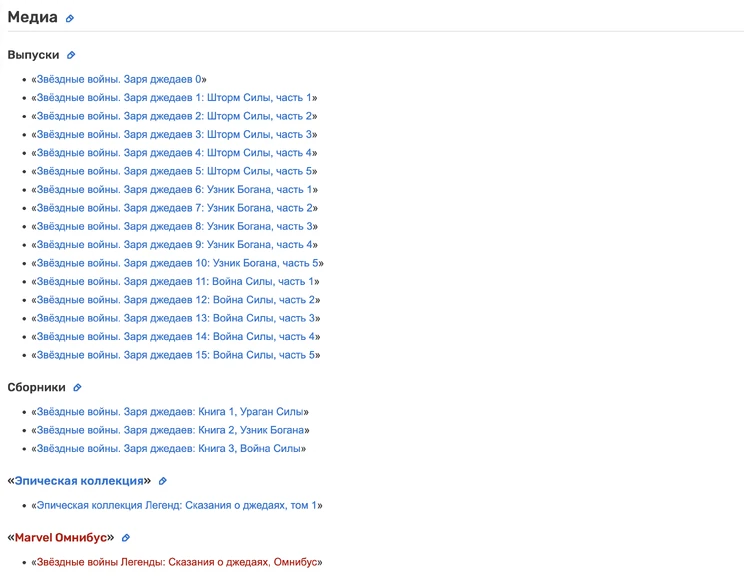The height and width of the screenshot is (577, 755).
Task: Open Эпическая коллекция Легенд: Сказания о джедаях, том 1
Action: point(177,505)
